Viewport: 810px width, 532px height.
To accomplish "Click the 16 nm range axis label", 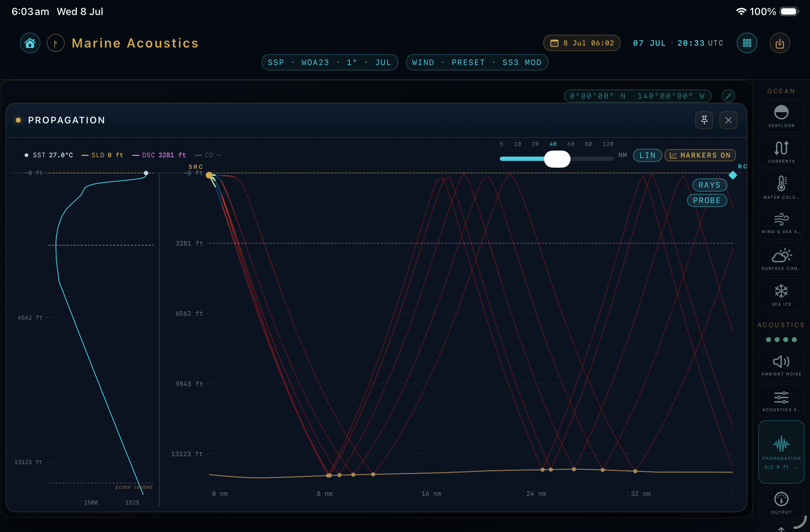I will 431,494.
